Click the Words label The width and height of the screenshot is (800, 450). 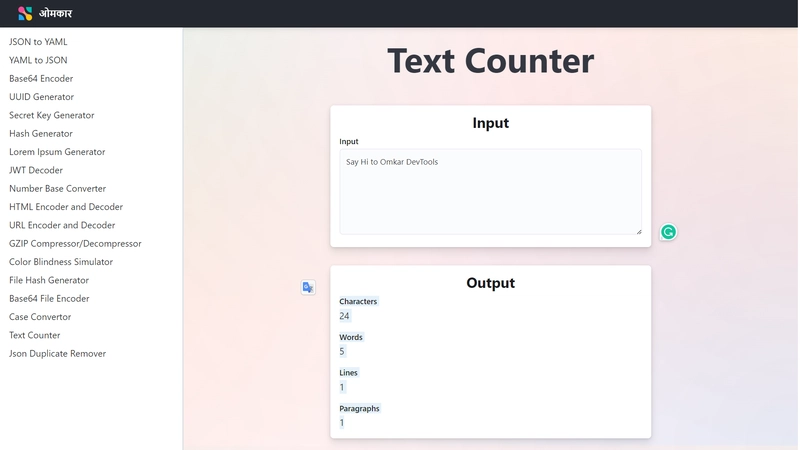tap(351, 337)
